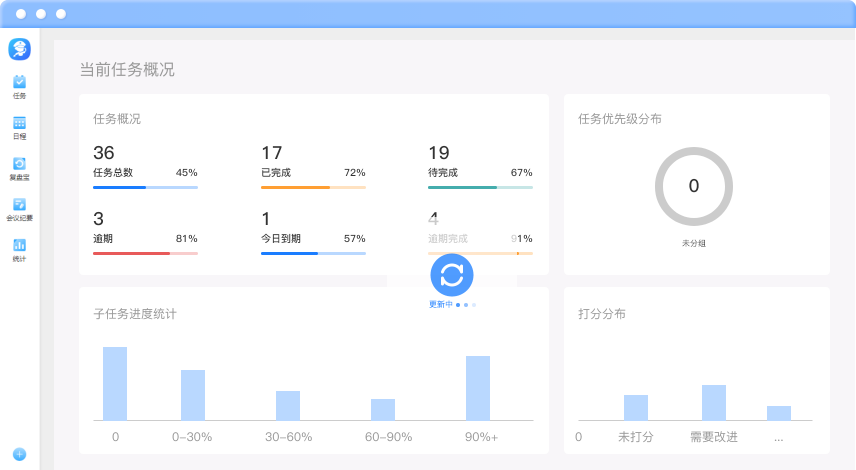The image size is (856, 470).
Task: Open the 统计 statistics chart icon
Action: tap(19, 245)
